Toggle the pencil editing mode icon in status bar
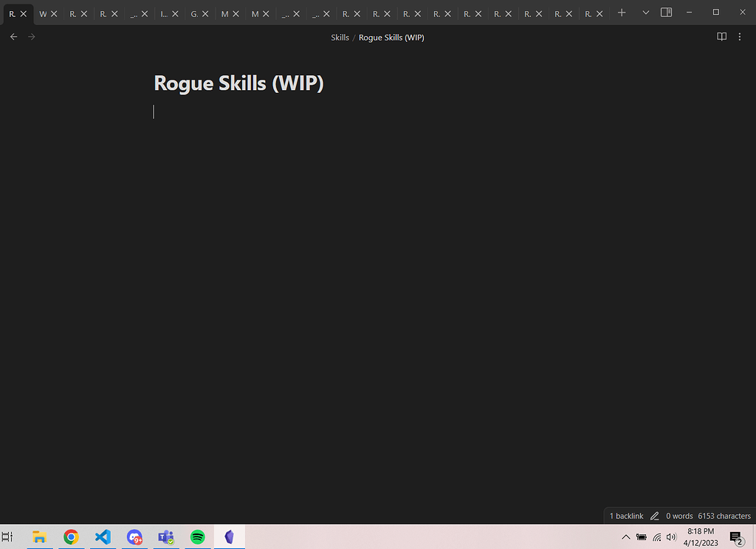Image resolution: width=756 pixels, height=549 pixels. (654, 516)
